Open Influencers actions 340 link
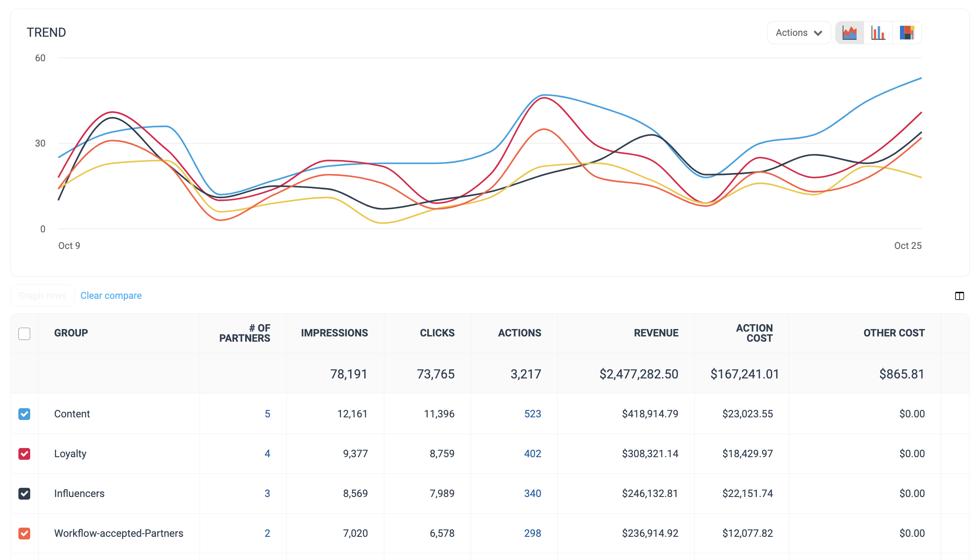The image size is (977, 560). [533, 493]
